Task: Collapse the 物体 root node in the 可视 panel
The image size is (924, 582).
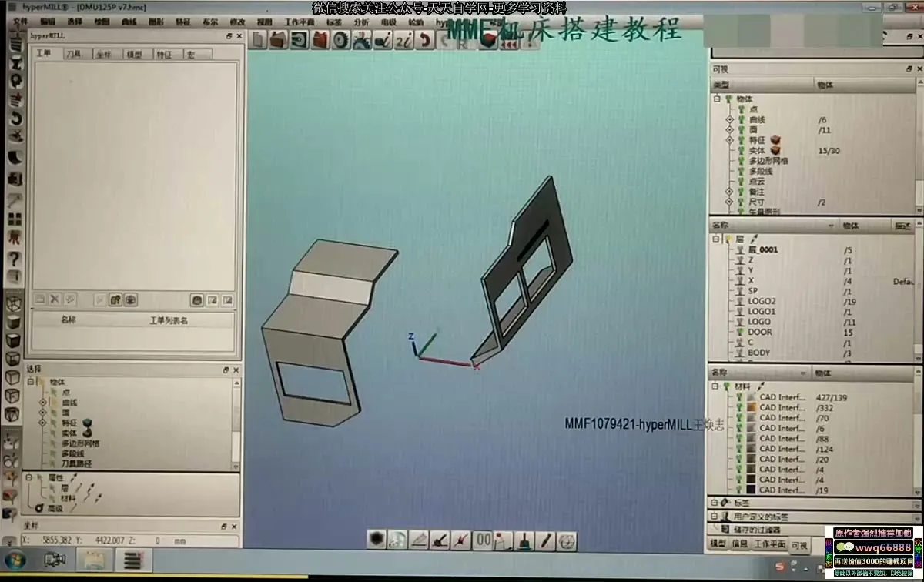Action: [x=717, y=99]
